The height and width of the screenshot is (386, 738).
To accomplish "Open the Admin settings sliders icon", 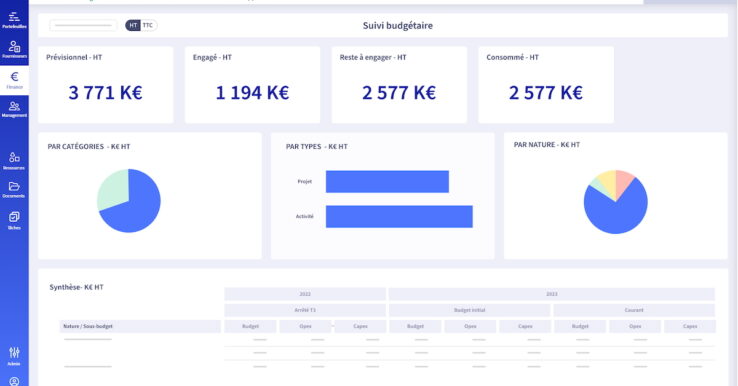I will click(14, 356).
